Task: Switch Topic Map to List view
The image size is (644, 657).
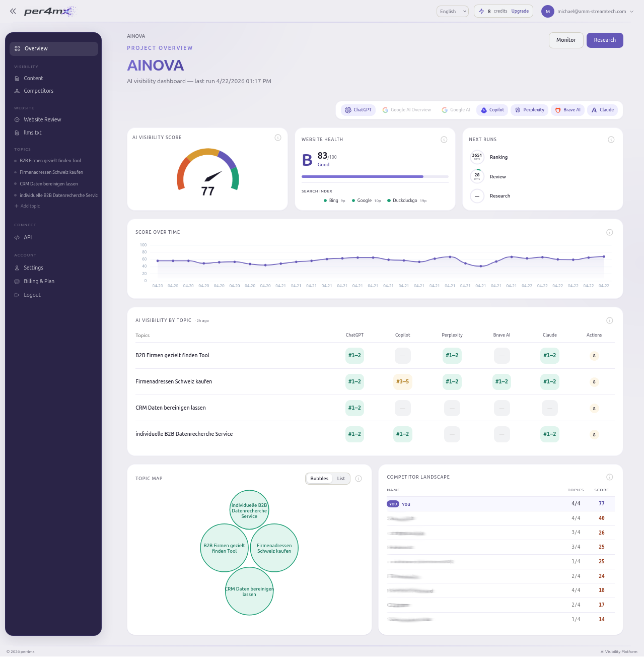Action: [341, 479]
